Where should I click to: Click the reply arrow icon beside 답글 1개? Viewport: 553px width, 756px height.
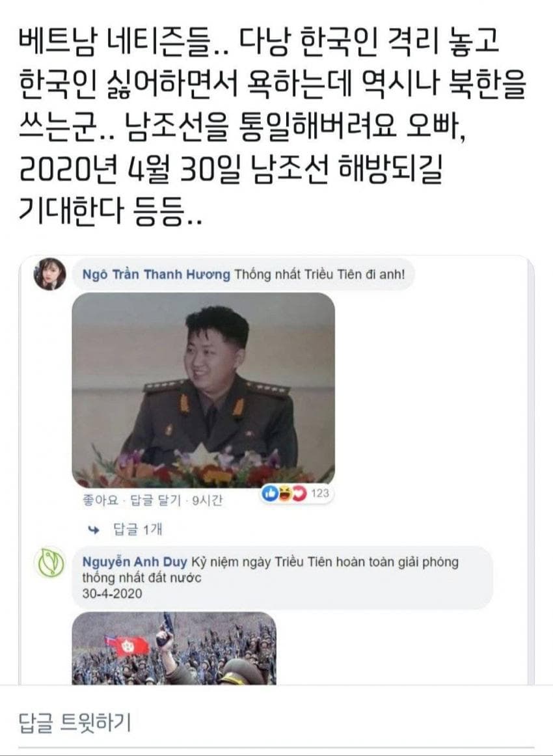[x=94, y=530]
